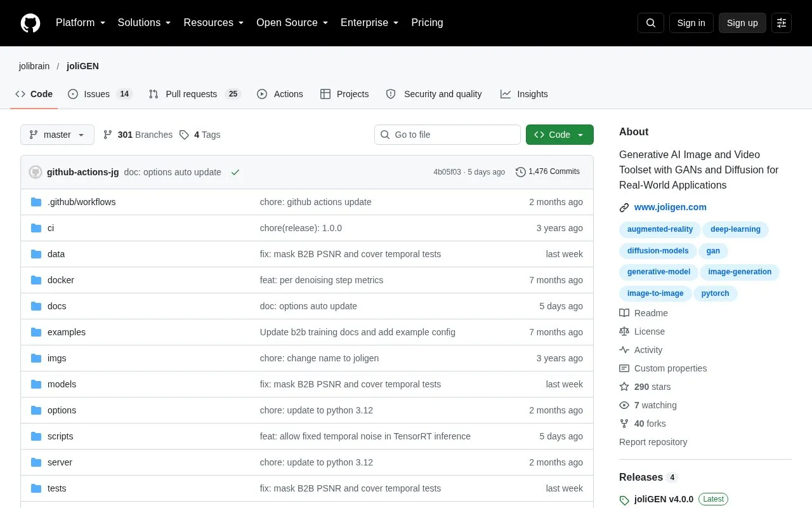Expand the Solutions navigation menu
Viewport: 812px width, 508px height.
pyautogui.click(x=145, y=23)
